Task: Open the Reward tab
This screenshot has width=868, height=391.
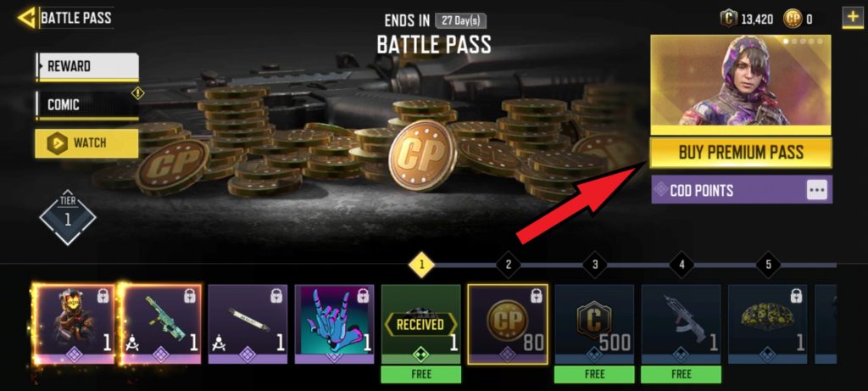Action: 87,67
